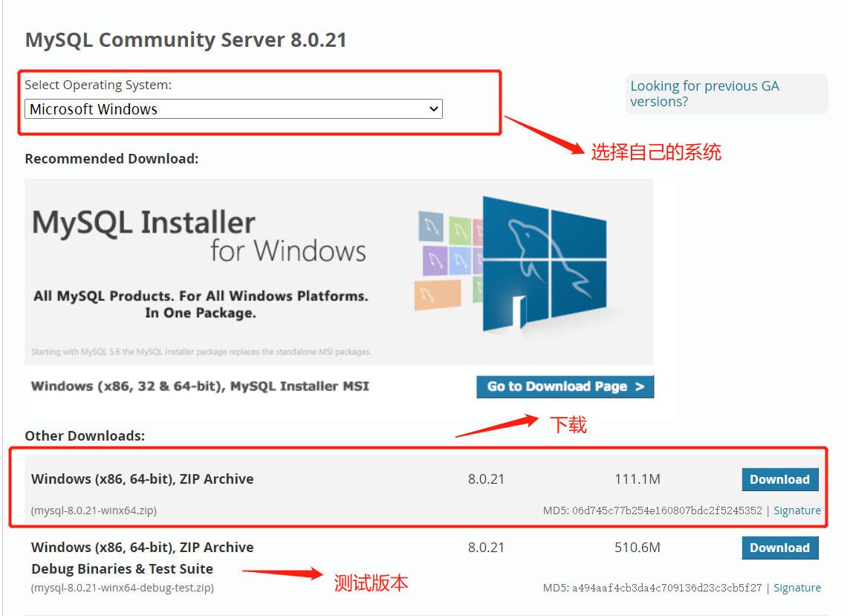Click the 'Debug Binaries & Test Suite' title
Viewport: 847px width, 616px height.
tap(122, 569)
